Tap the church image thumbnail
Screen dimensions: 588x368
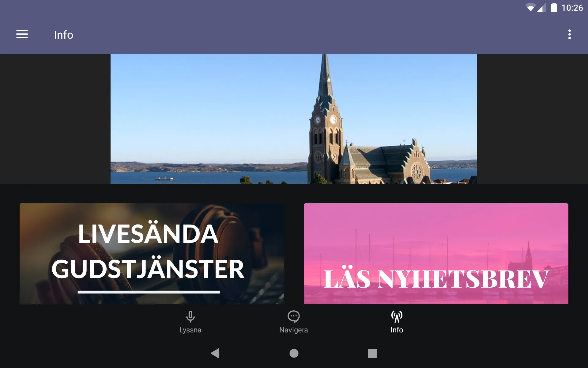(294, 119)
